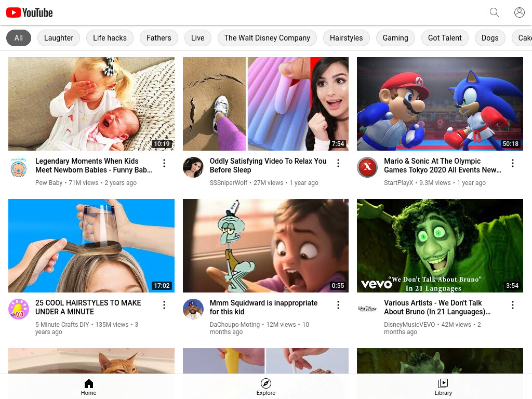Viewport: 532px width, 399px height.
Task: Open title Oddly Satisfying Video To Relax You
Action: (x=268, y=165)
